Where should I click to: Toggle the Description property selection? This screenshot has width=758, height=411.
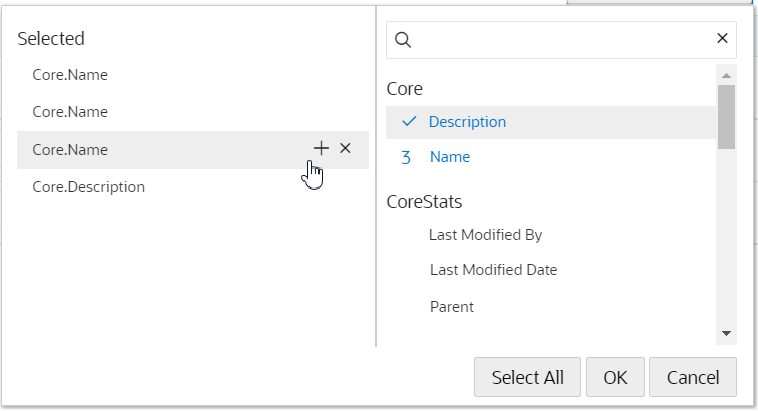[467, 122]
